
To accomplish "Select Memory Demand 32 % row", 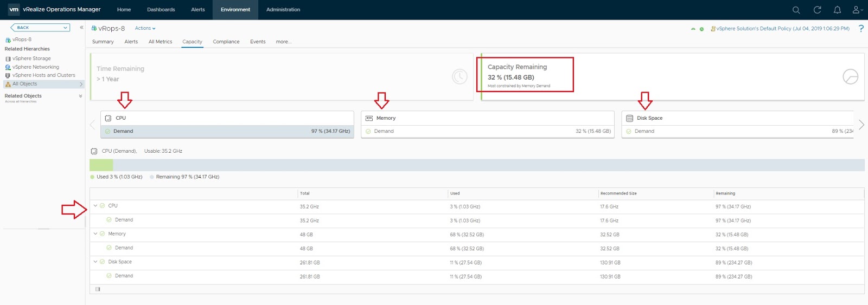I will (488, 132).
